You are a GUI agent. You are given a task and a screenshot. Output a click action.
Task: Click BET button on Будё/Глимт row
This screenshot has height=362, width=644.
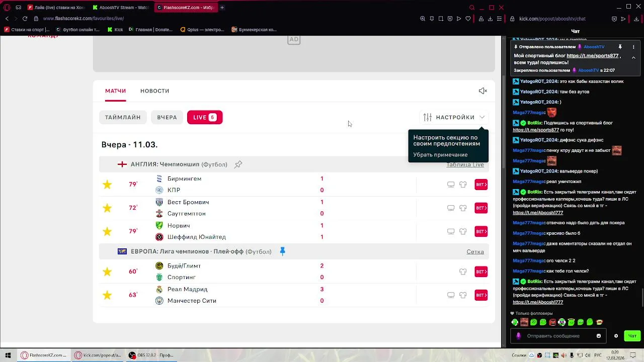[x=481, y=271]
